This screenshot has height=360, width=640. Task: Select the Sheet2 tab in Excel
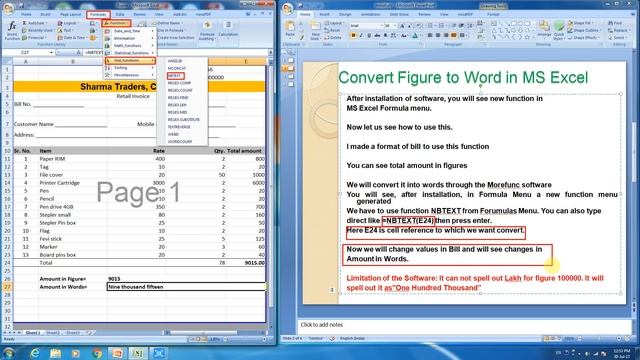(x=53, y=333)
